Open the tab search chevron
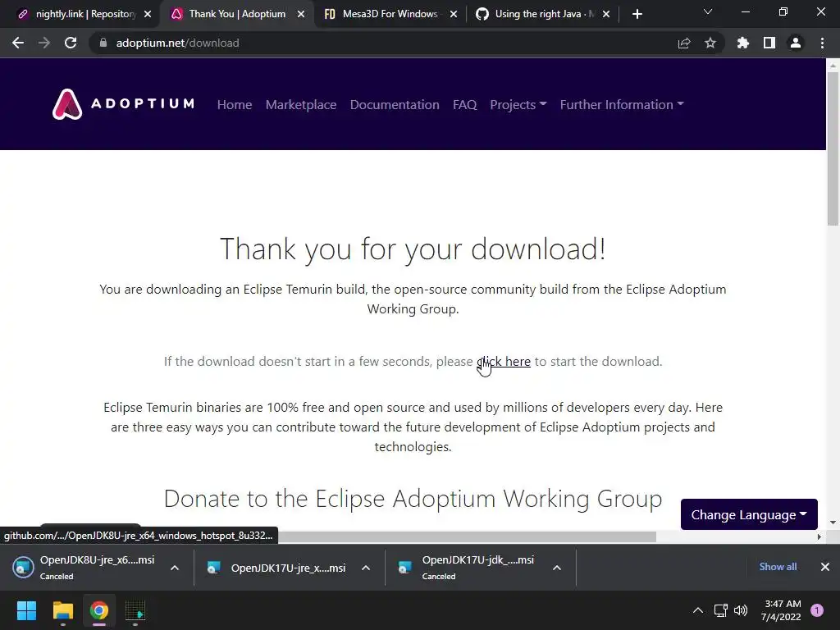This screenshot has height=630, width=840. (708, 11)
